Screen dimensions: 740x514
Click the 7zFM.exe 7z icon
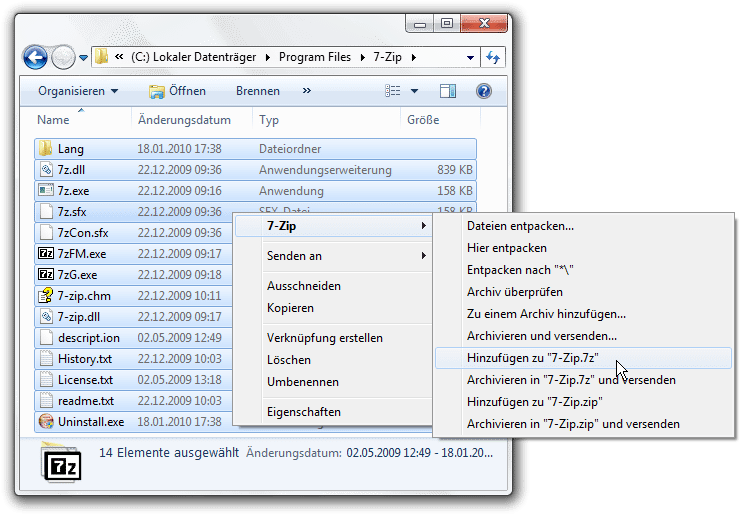(46, 253)
